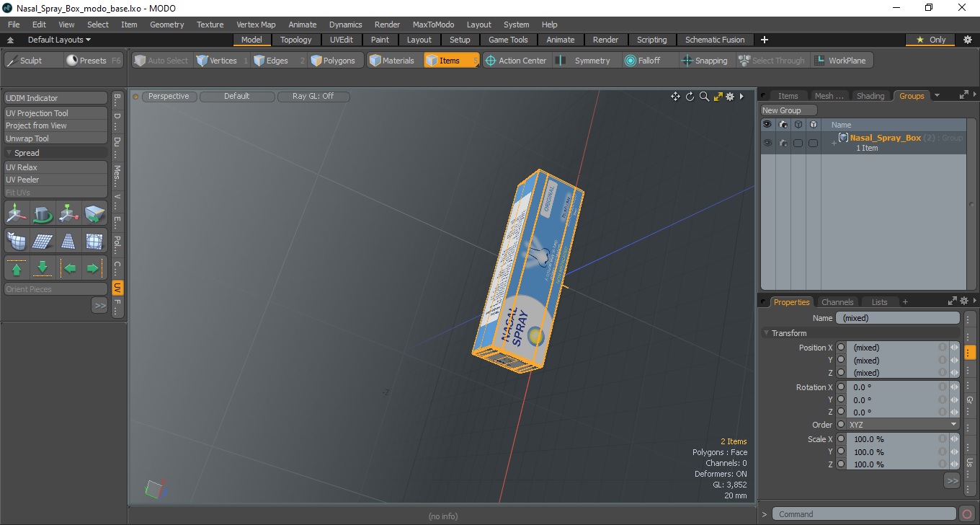Image resolution: width=980 pixels, height=525 pixels.
Task: Align UVs down with the down arrow icon
Action: tap(43, 268)
